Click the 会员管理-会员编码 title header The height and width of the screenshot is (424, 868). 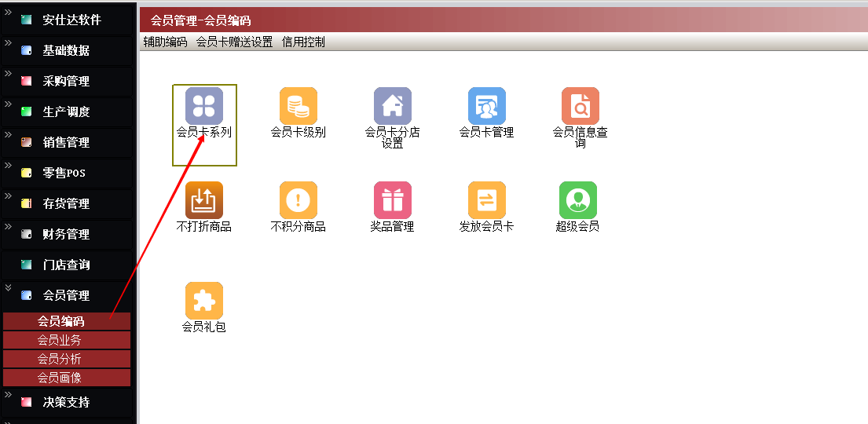[200, 21]
